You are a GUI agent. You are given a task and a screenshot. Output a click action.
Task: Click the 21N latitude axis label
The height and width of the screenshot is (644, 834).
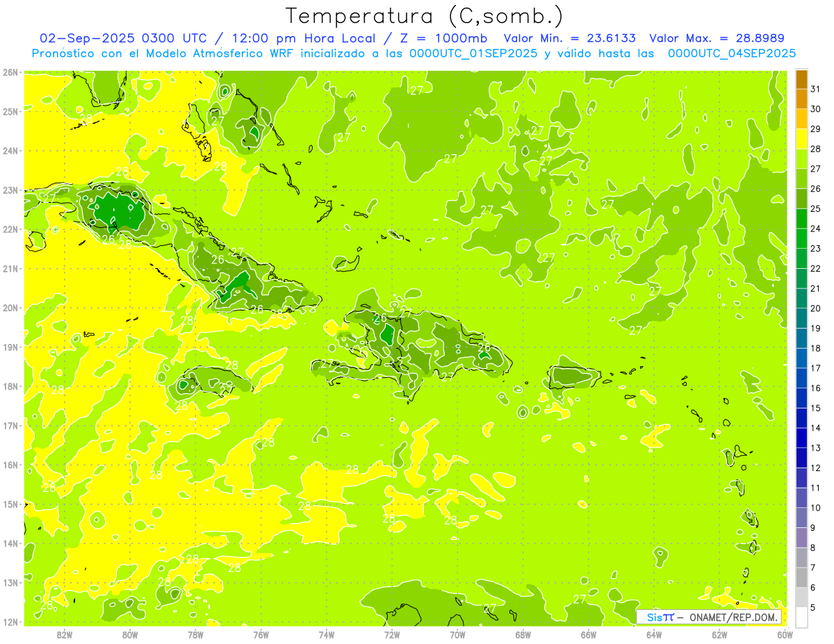tap(10, 268)
